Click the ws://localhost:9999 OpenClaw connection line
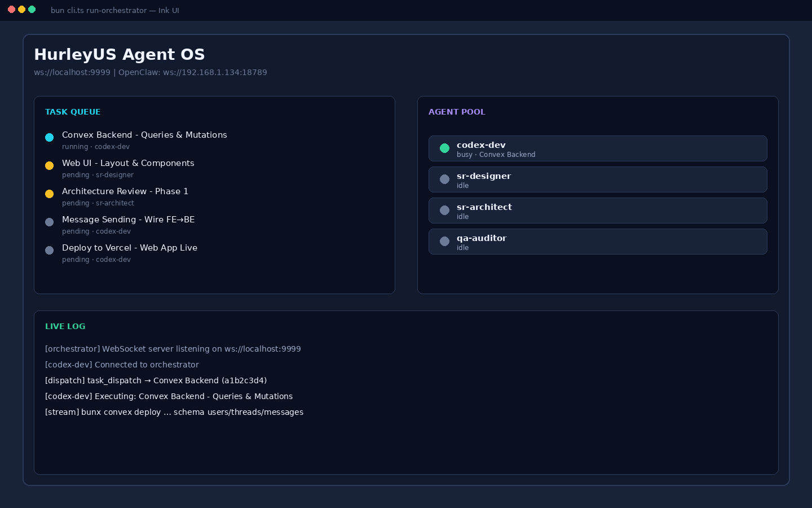Image resolution: width=812 pixels, height=508 pixels. click(x=151, y=72)
